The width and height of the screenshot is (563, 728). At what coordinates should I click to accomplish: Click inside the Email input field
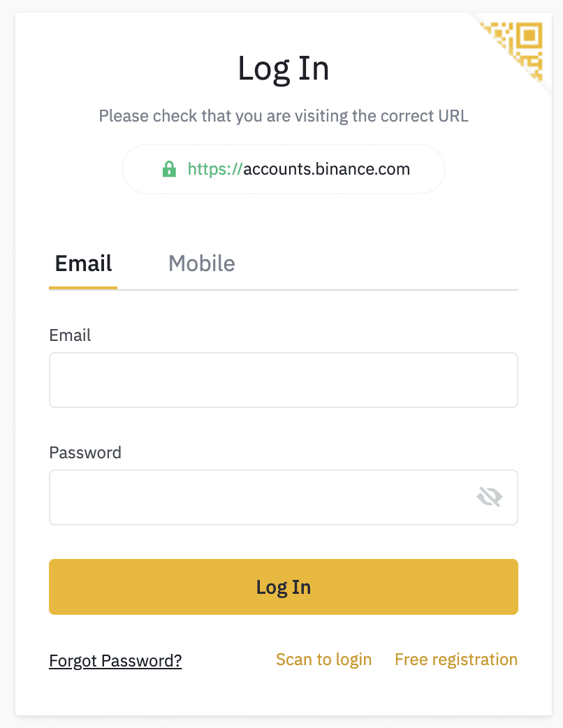(x=283, y=379)
